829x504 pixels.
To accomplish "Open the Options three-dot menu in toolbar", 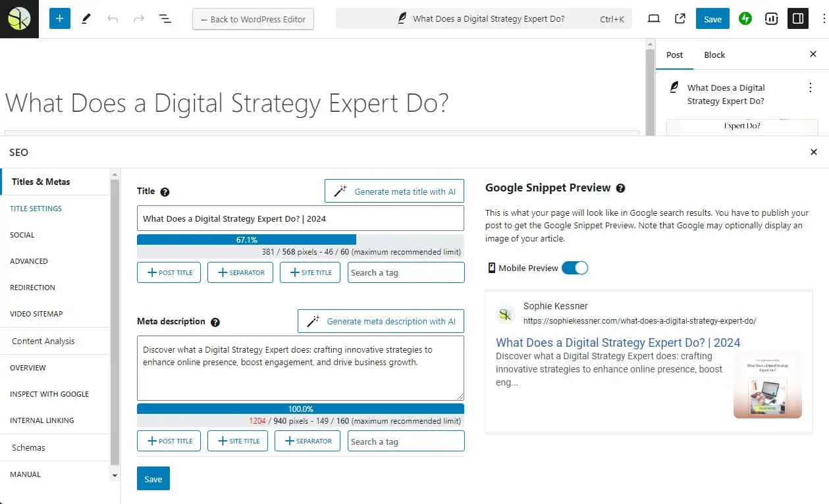I will [x=823, y=19].
